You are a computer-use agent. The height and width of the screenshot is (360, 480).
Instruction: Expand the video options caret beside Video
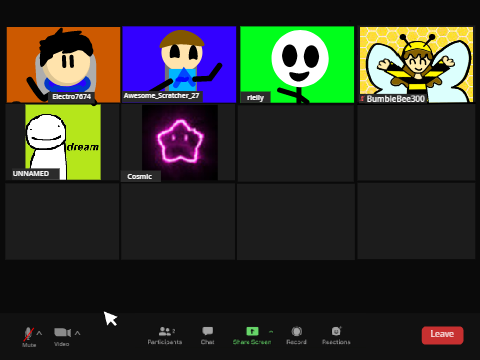(77, 333)
